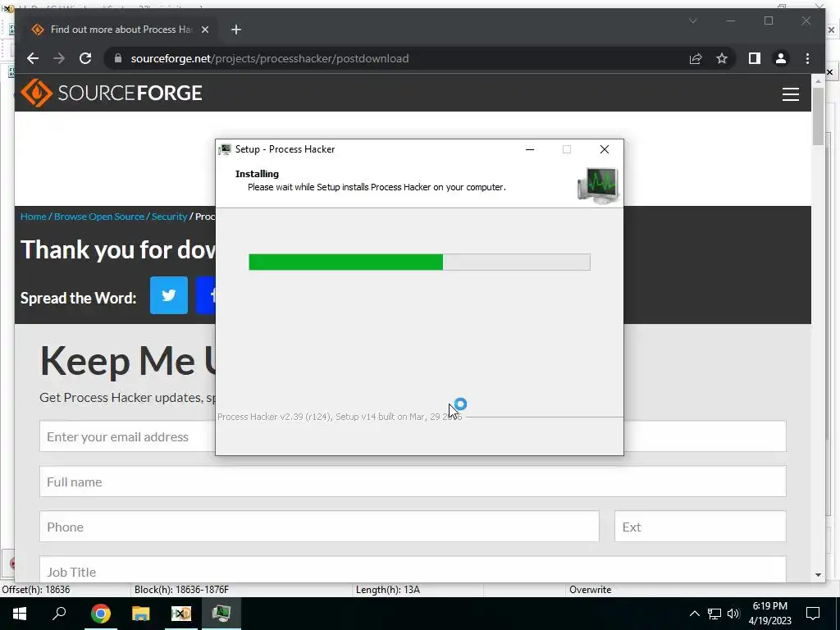Open the notification center icon

813,614
